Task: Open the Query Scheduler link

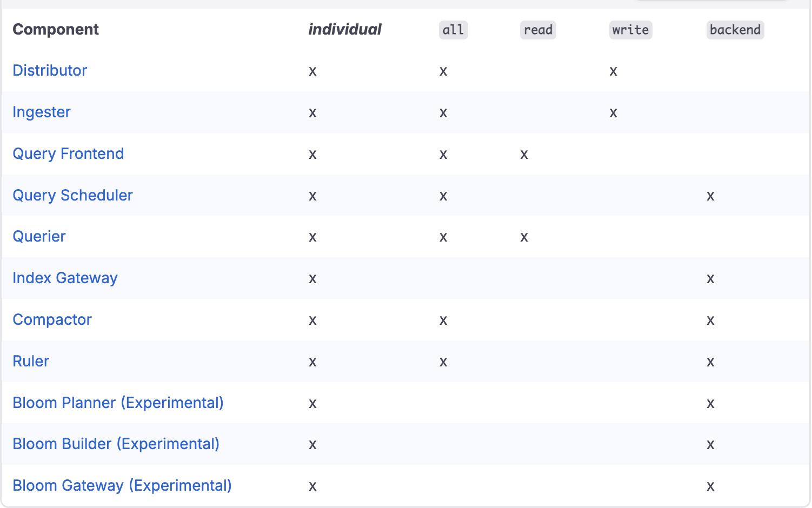Action: coord(72,195)
